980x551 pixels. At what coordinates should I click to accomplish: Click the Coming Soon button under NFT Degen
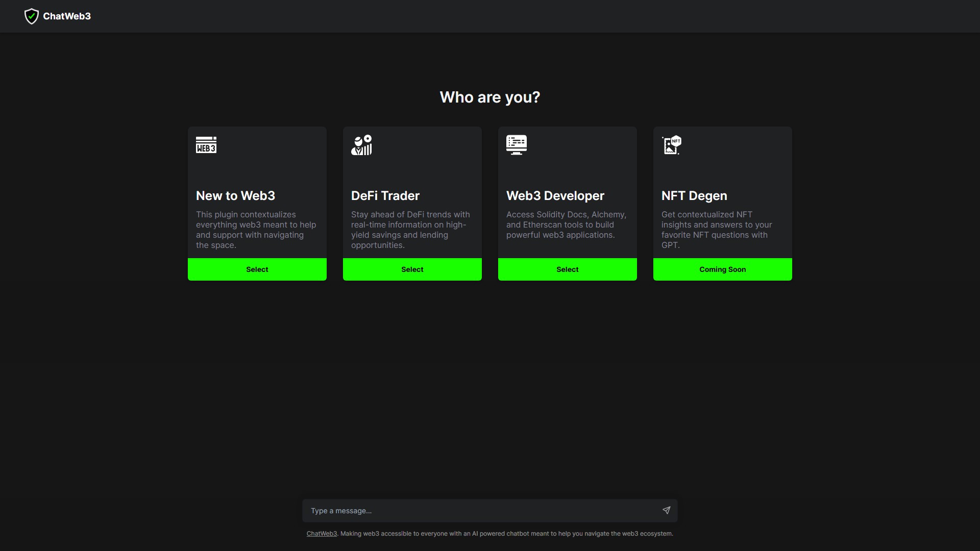tap(722, 269)
